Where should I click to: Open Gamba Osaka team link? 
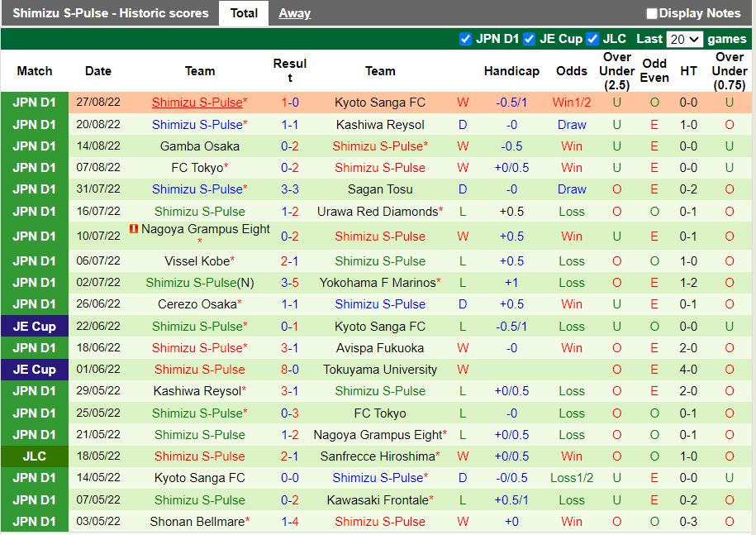tap(200, 146)
